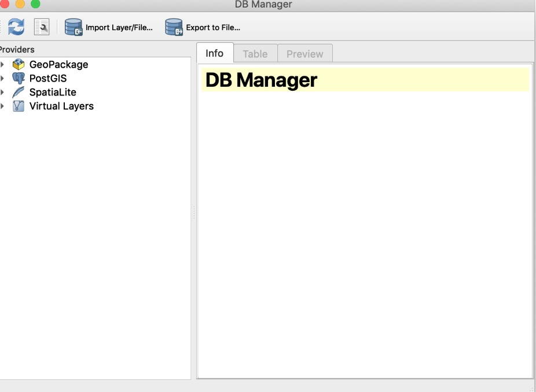Viewport: 536px width, 392px height.
Task: Select the SpatiaLite feather icon
Action: [19, 92]
